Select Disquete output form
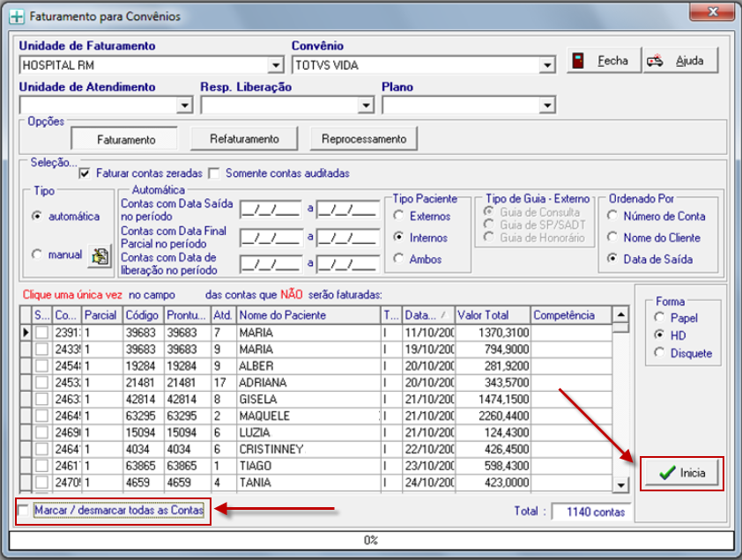742x560 pixels. (659, 353)
